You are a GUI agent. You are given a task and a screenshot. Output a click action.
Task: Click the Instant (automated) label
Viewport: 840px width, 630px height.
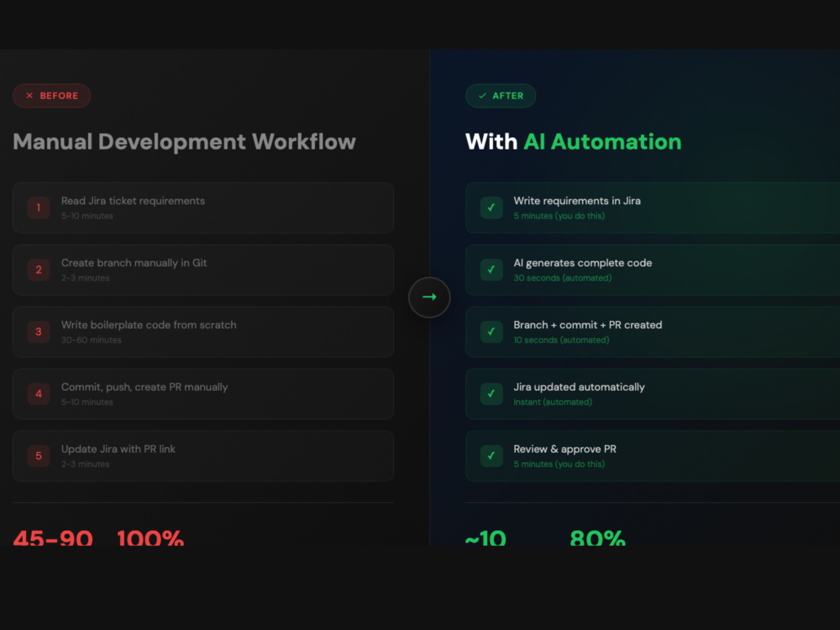[553, 402]
